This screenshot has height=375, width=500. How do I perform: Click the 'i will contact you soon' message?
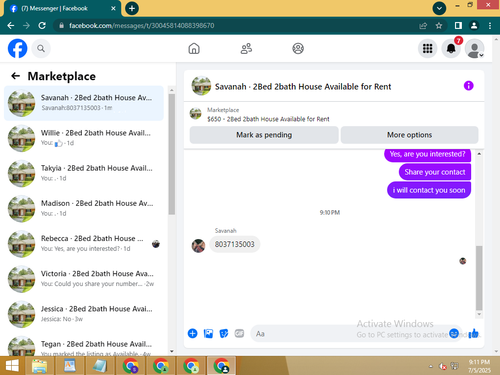coord(429,190)
